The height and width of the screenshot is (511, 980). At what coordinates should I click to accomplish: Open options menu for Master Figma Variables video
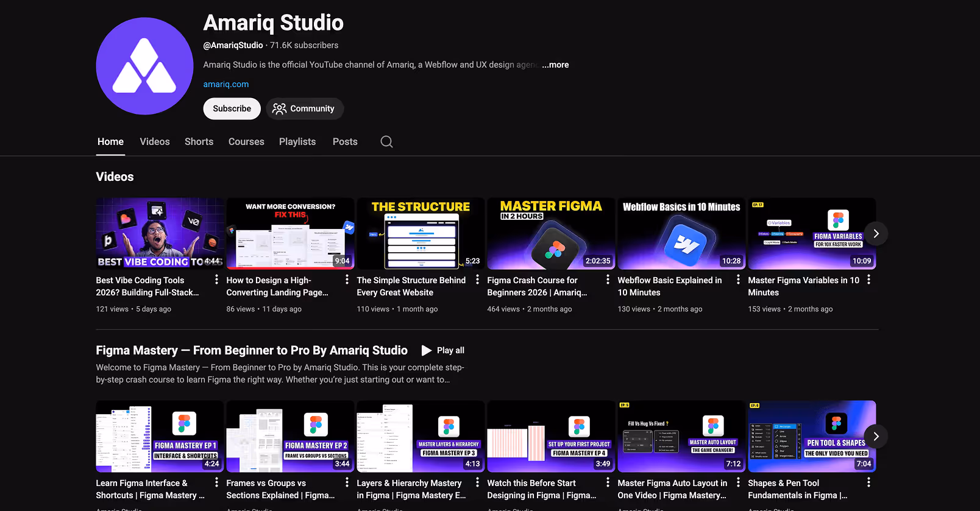(868, 280)
